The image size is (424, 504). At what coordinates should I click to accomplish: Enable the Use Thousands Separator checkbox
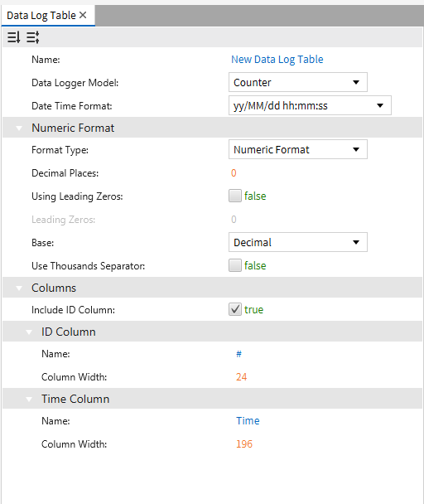tap(235, 265)
